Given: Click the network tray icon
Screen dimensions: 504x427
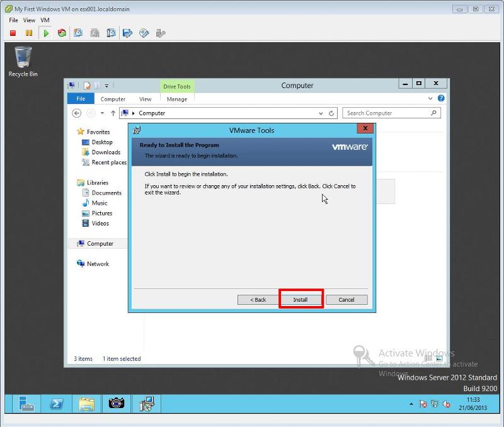Looking at the screenshot, I should point(435,404).
